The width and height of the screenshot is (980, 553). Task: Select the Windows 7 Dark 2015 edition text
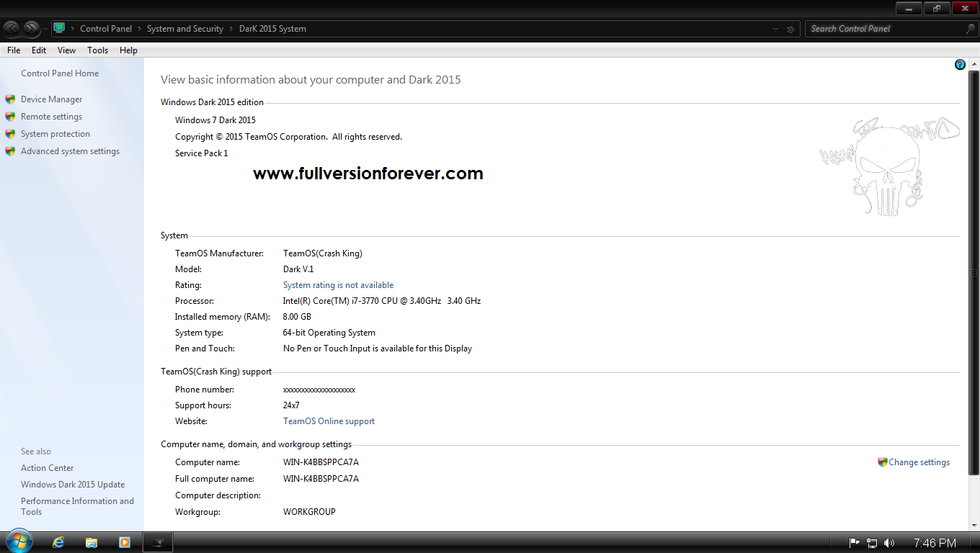pyautogui.click(x=215, y=120)
